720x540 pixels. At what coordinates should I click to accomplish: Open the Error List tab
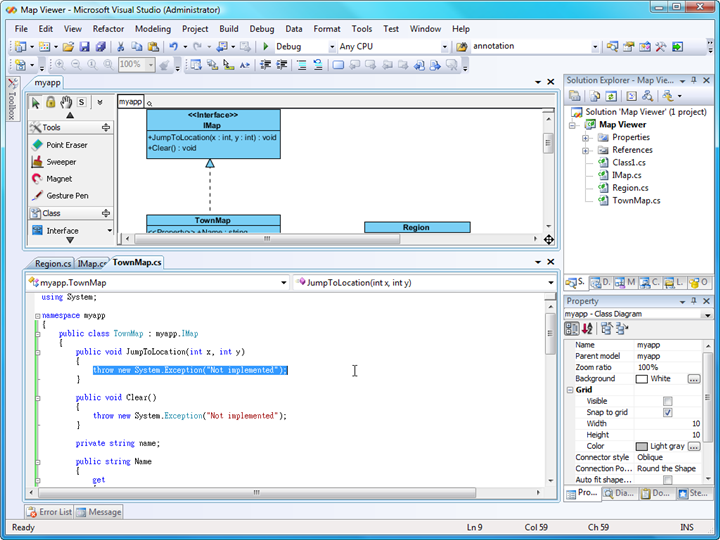[50, 512]
